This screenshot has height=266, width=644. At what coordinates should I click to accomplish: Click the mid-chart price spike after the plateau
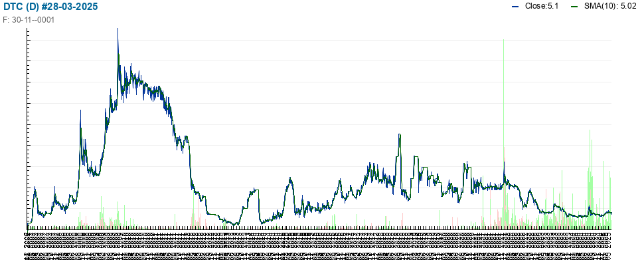pos(399,135)
